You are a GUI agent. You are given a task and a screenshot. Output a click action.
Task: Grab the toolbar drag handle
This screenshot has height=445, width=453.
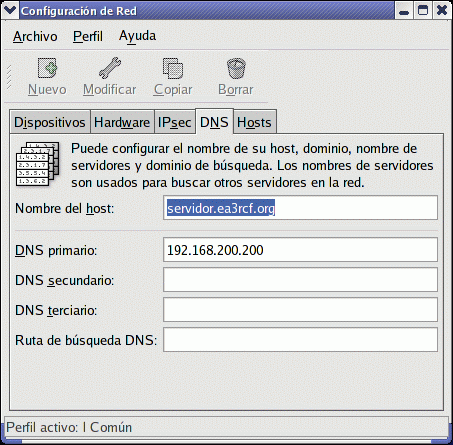[x=9, y=77]
